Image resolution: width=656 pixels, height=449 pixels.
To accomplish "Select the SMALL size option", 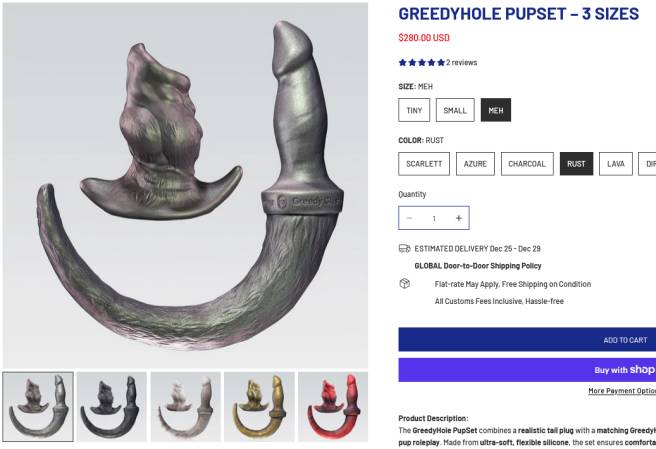I will 455,110.
